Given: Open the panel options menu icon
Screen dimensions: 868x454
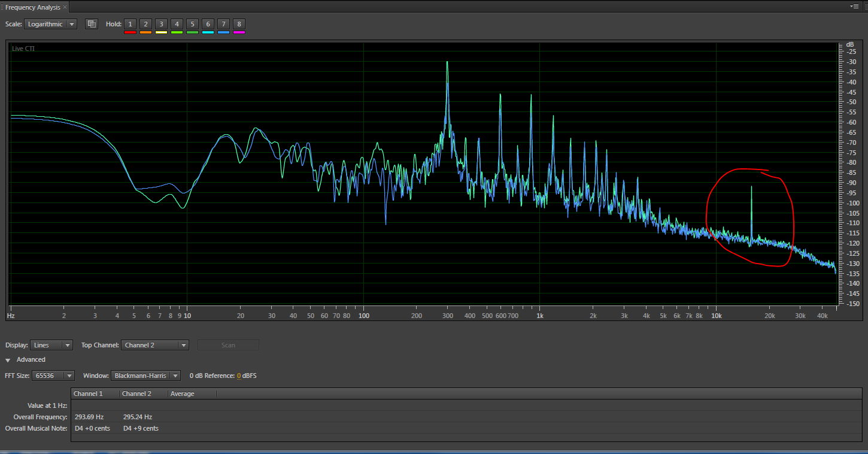Looking at the screenshot, I should pos(854,6).
